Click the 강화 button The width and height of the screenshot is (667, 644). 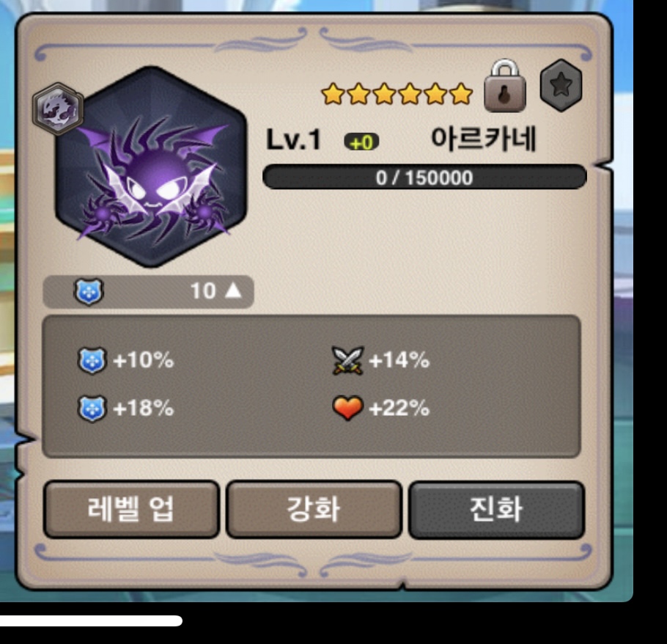[x=314, y=509]
